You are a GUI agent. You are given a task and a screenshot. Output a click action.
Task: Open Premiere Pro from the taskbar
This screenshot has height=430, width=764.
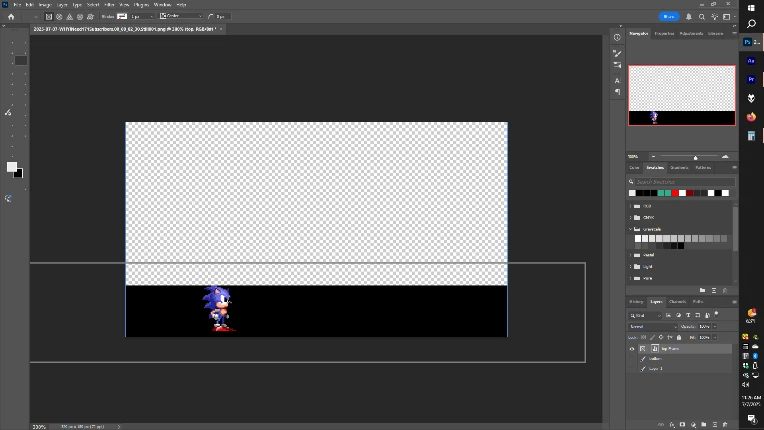pos(751,79)
